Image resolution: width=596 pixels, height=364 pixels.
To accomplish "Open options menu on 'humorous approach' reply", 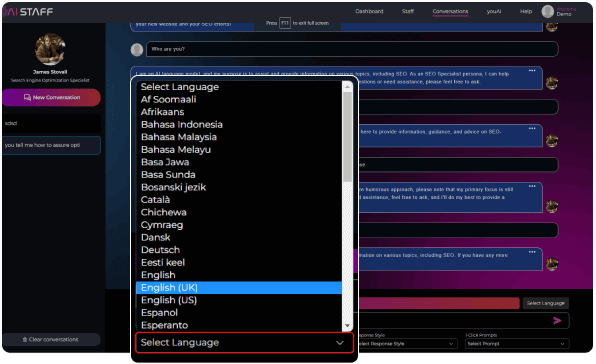I will [x=532, y=186].
